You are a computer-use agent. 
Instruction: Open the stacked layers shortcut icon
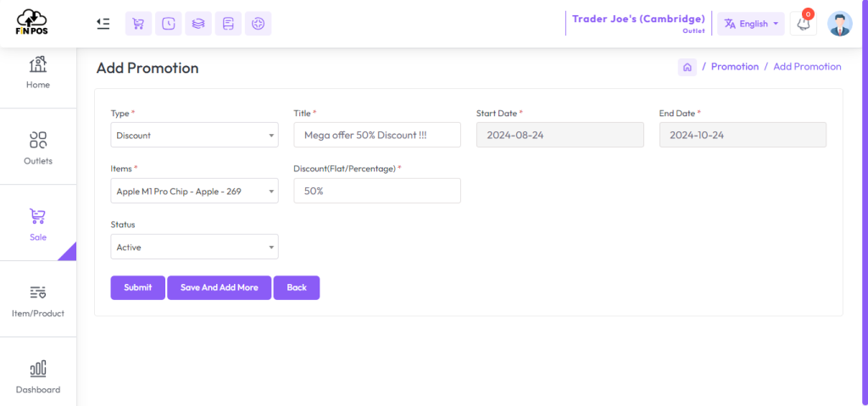[198, 24]
